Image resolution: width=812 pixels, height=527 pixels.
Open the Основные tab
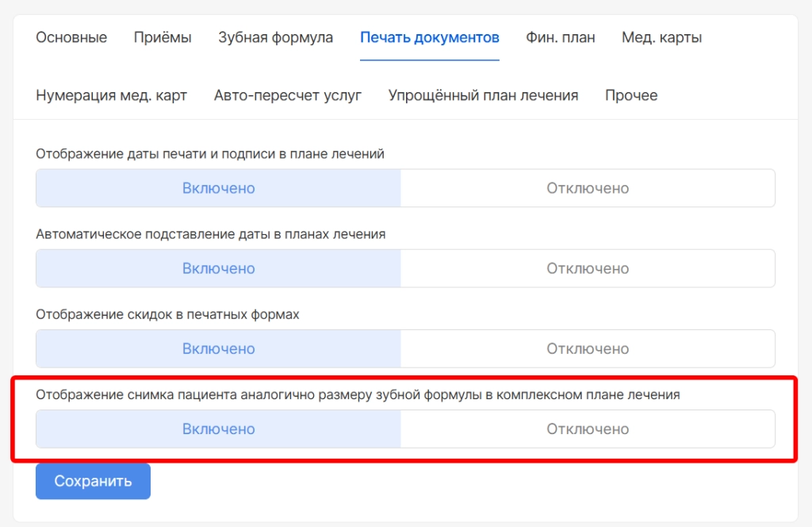(71, 37)
